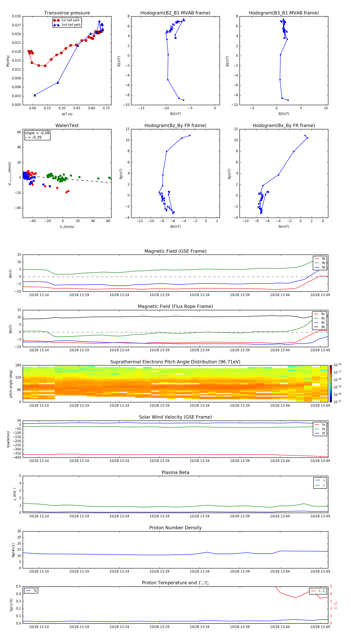The image size is (351, 644).
Task: Click the 'r = -0.39' annotation
Action: (33, 137)
